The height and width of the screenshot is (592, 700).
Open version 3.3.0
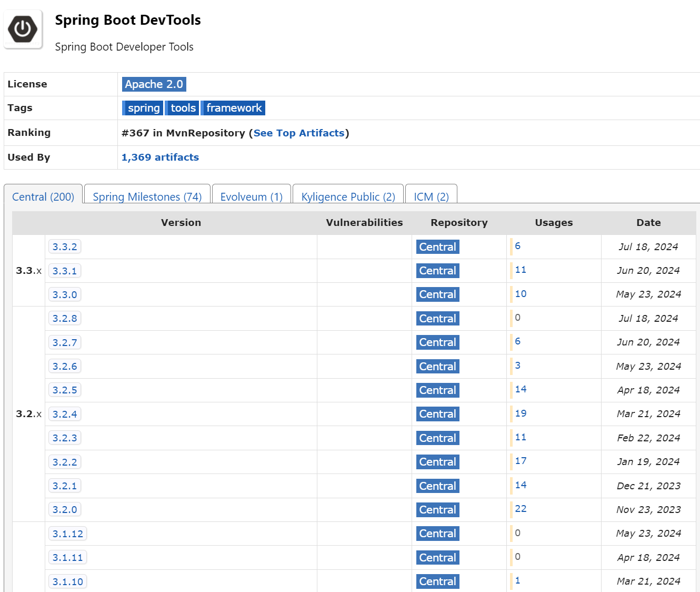coord(65,294)
